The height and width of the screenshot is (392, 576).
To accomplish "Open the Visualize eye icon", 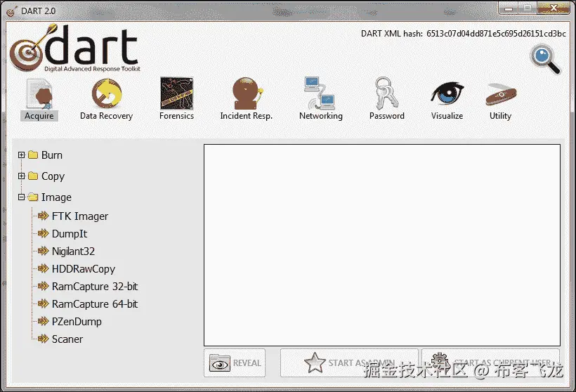I will coord(447,93).
